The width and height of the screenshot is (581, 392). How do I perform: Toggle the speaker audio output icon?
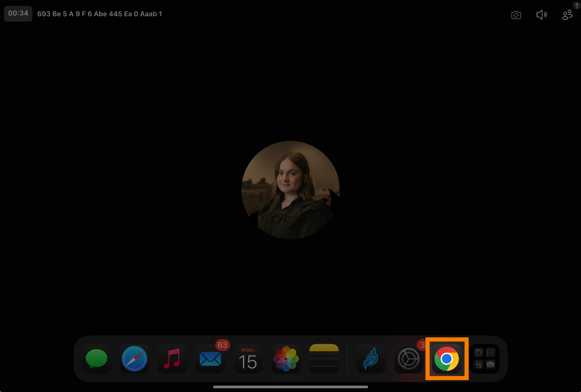point(542,15)
